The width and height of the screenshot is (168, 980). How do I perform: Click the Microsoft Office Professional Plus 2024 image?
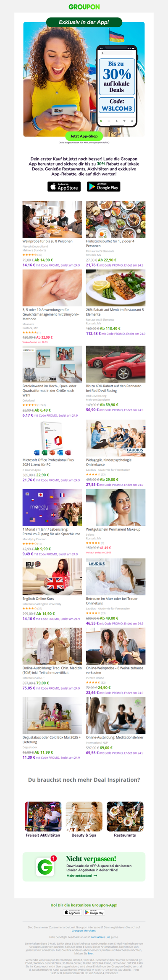point(52,438)
